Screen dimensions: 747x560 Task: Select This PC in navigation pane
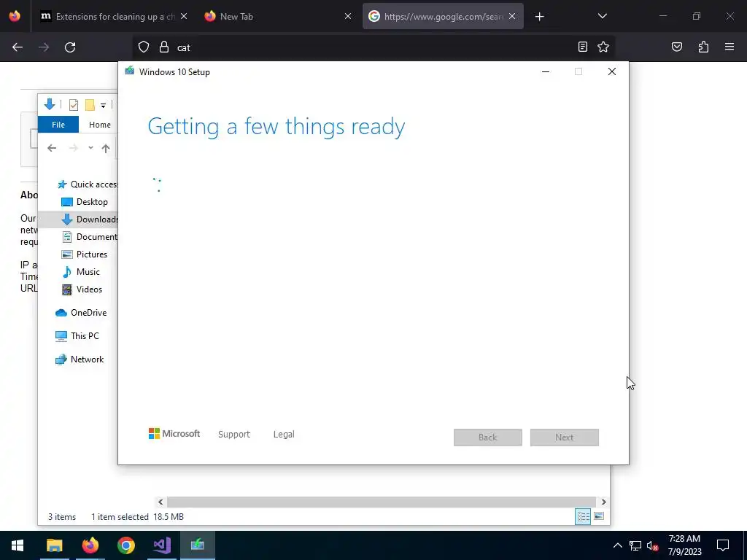point(77,335)
